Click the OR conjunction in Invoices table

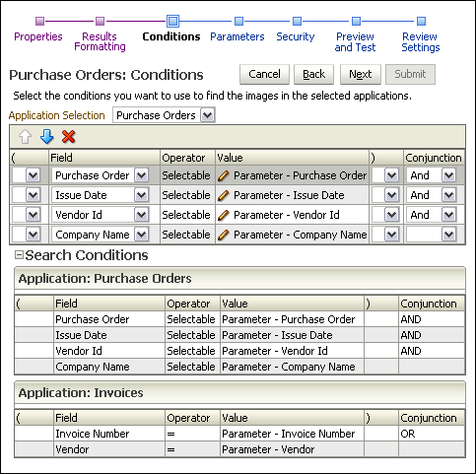click(432, 434)
